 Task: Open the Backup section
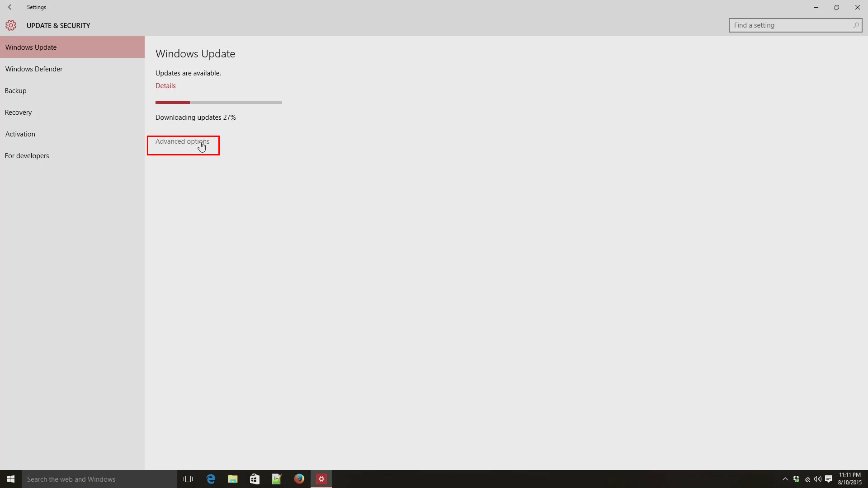[x=72, y=90]
